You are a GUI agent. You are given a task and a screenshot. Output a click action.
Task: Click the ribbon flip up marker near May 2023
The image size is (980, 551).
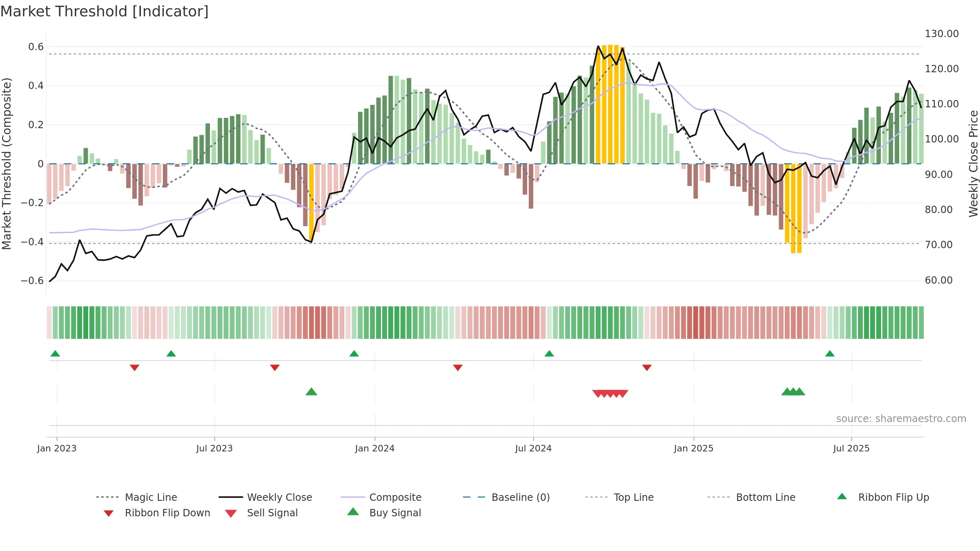(171, 353)
